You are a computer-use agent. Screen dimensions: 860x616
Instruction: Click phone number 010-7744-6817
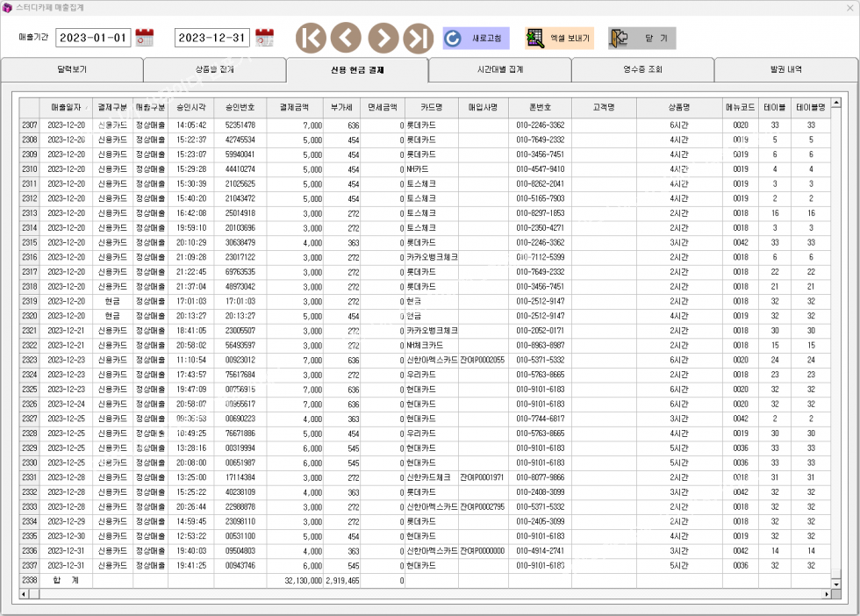[541, 419]
